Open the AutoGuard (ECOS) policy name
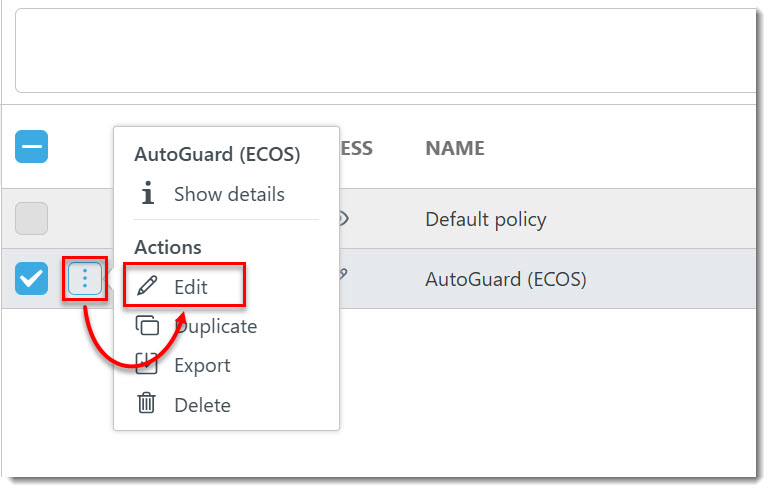The height and width of the screenshot is (492, 771). point(506,279)
